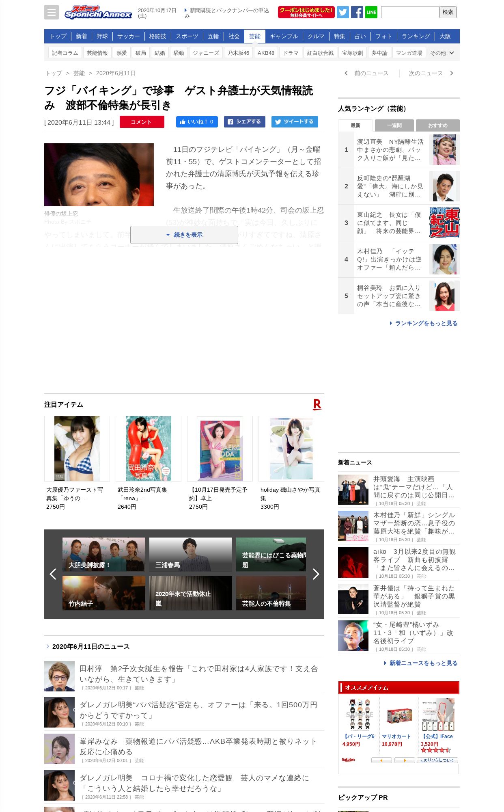Expand article with 続きを表示
The width and height of the screenshot is (504, 812).
coord(184,235)
